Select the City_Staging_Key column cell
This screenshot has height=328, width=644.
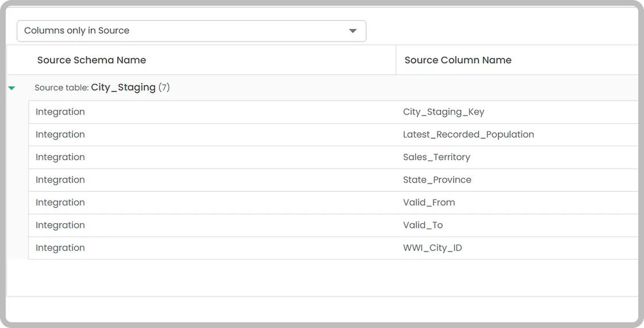(443, 112)
